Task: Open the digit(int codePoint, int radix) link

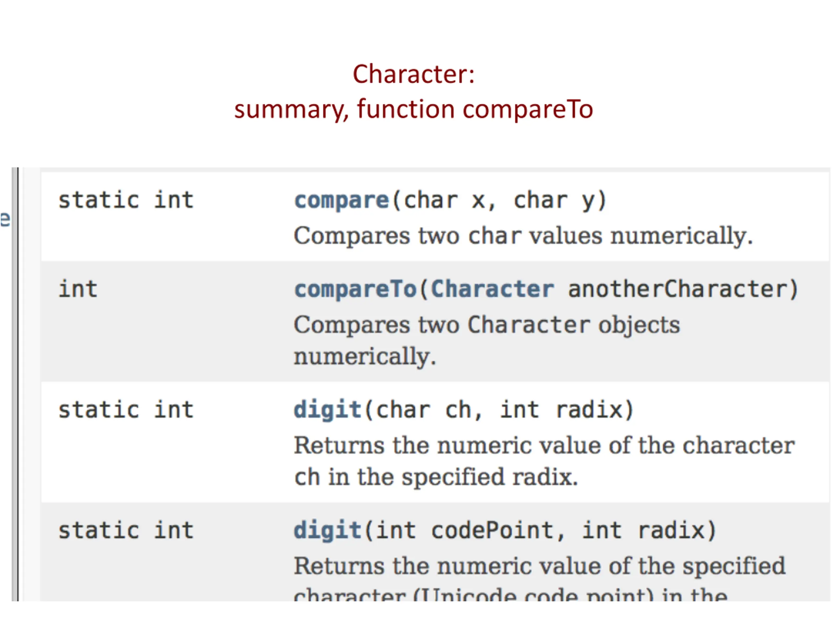Action: pos(327,531)
